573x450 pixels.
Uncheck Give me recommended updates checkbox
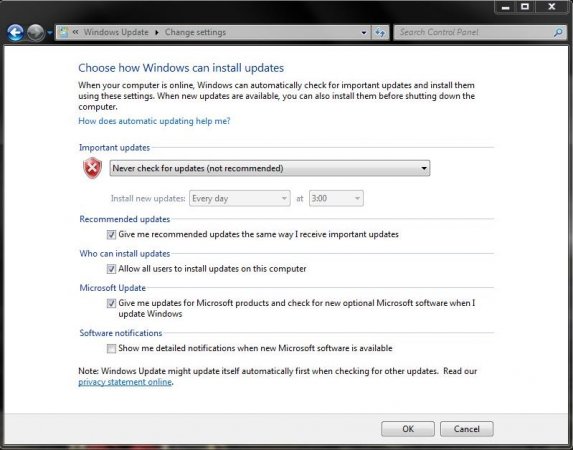pyautogui.click(x=111, y=235)
